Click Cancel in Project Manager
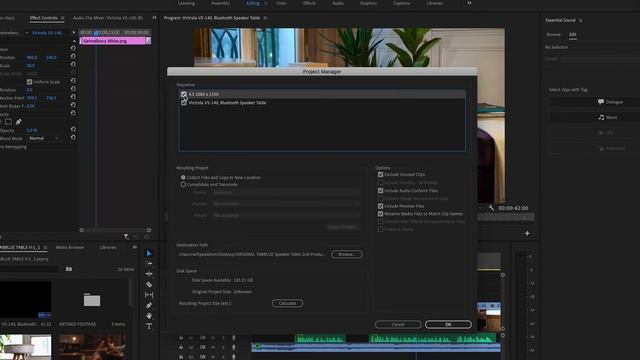This screenshot has height=360, width=640. click(x=398, y=324)
